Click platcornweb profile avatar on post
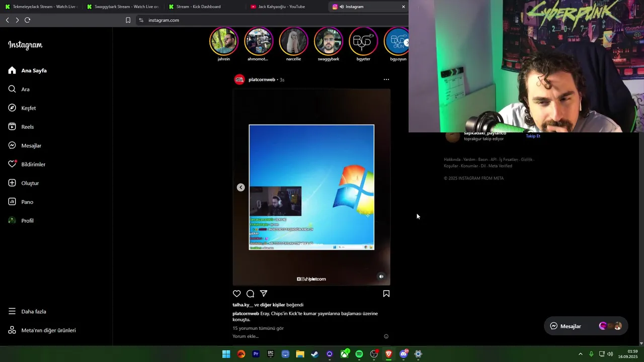 point(239,79)
